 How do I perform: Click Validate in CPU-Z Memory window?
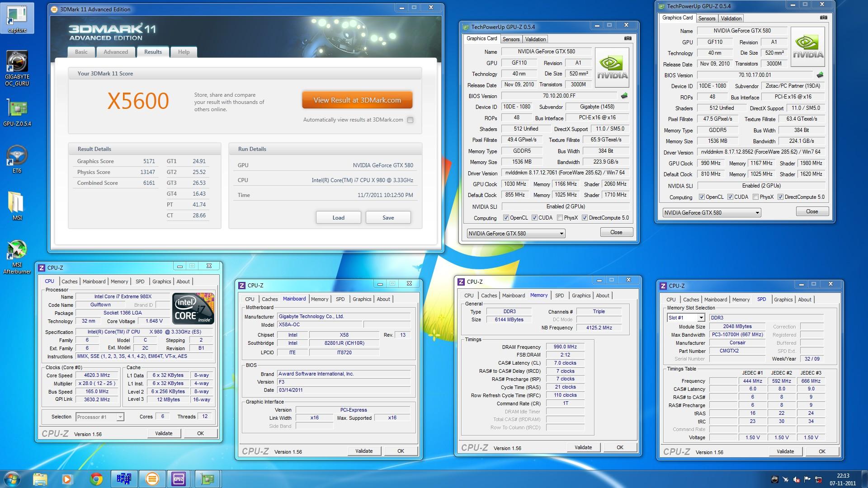(x=583, y=447)
